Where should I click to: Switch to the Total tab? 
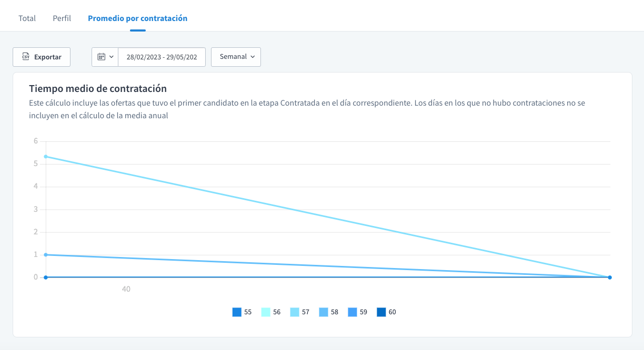[x=27, y=18]
